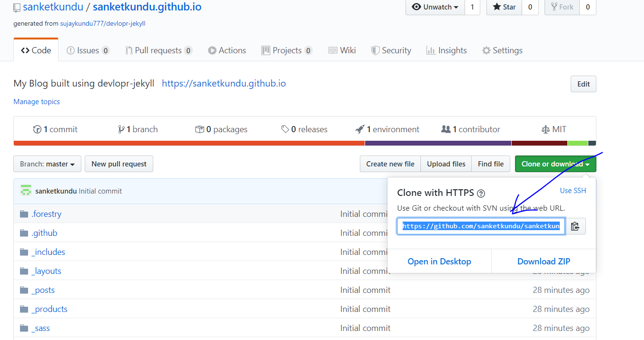
Task: Open the Branch: master dropdown
Action: pyautogui.click(x=47, y=164)
